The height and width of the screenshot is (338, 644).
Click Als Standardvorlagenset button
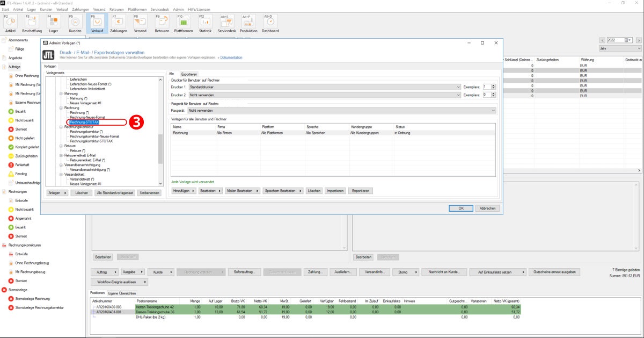coord(114,192)
